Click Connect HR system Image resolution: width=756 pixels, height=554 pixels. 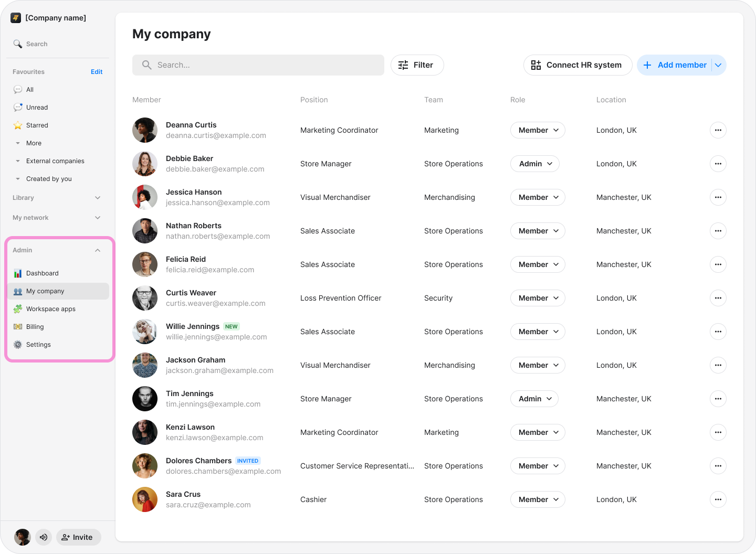577,65
